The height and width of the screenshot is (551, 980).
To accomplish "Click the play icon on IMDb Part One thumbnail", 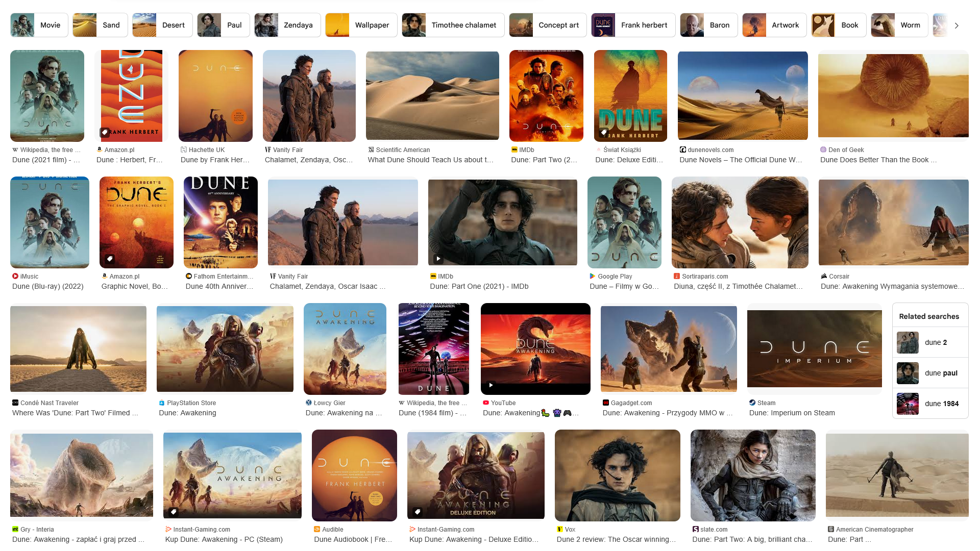I will 438,259.
